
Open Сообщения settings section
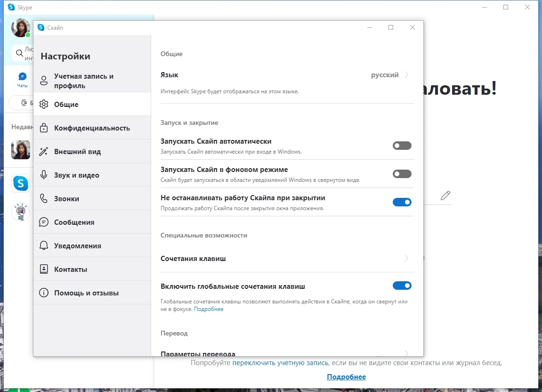tap(92, 222)
